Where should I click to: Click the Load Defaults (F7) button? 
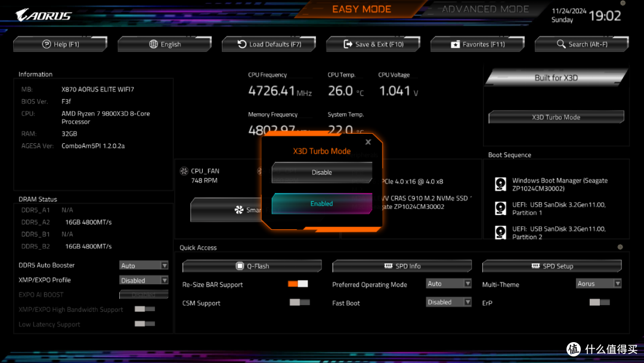coord(268,44)
